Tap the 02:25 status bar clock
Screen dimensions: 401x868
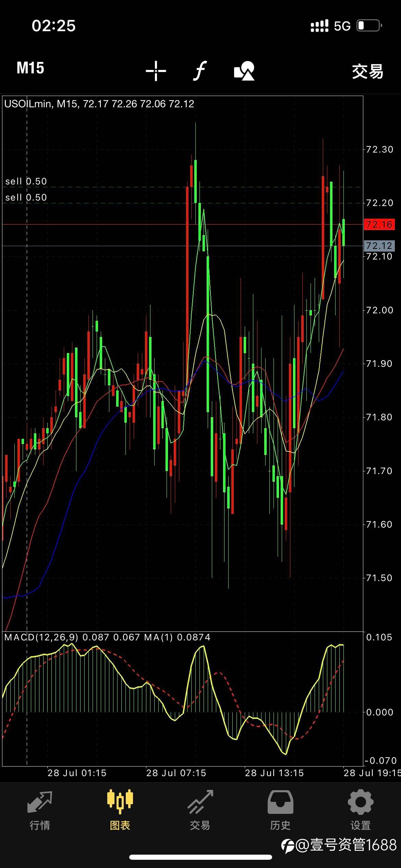click(x=54, y=26)
